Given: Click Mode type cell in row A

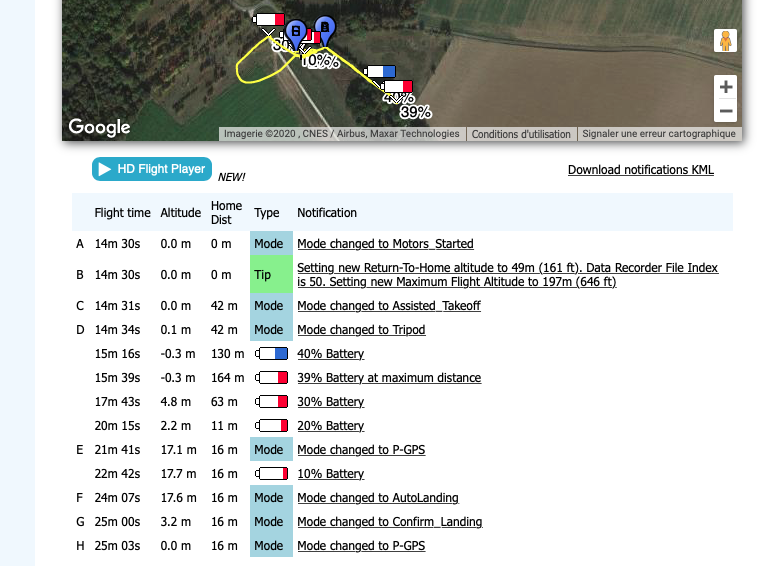Looking at the screenshot, I should click(x=271, y=244).
